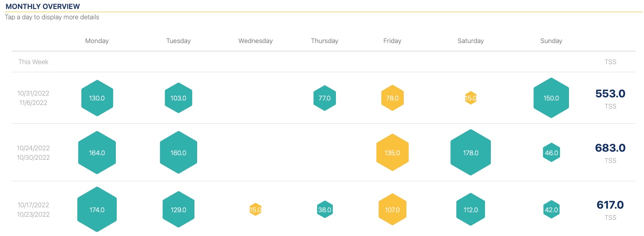Image resolution: width=644 pixels, height=236 pixels.
Task: Select the 112.0 Saturday hexagon
Action: (471, 210)
